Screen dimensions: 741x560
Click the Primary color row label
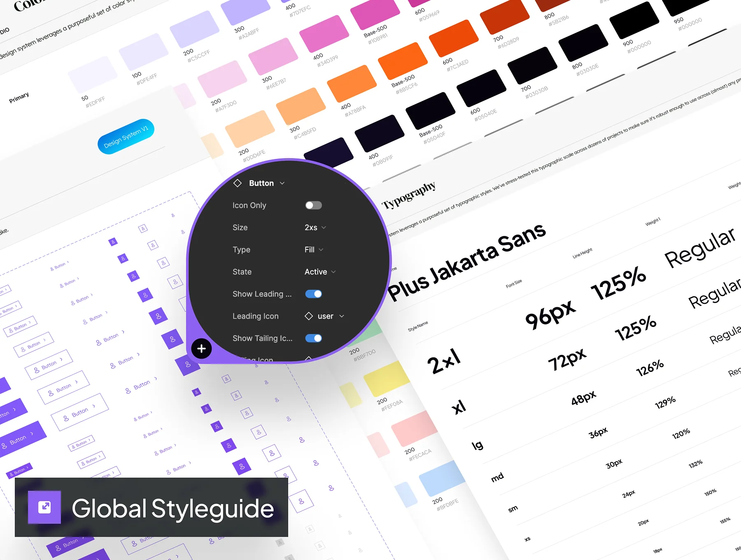coord(19,98)
